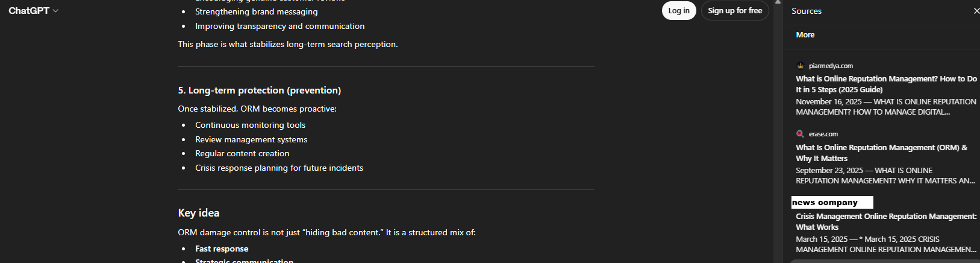This screenshot has height=263, width=980.
Task: Open 'ORM & Why It Matters' article
Action: click(881, 153)
